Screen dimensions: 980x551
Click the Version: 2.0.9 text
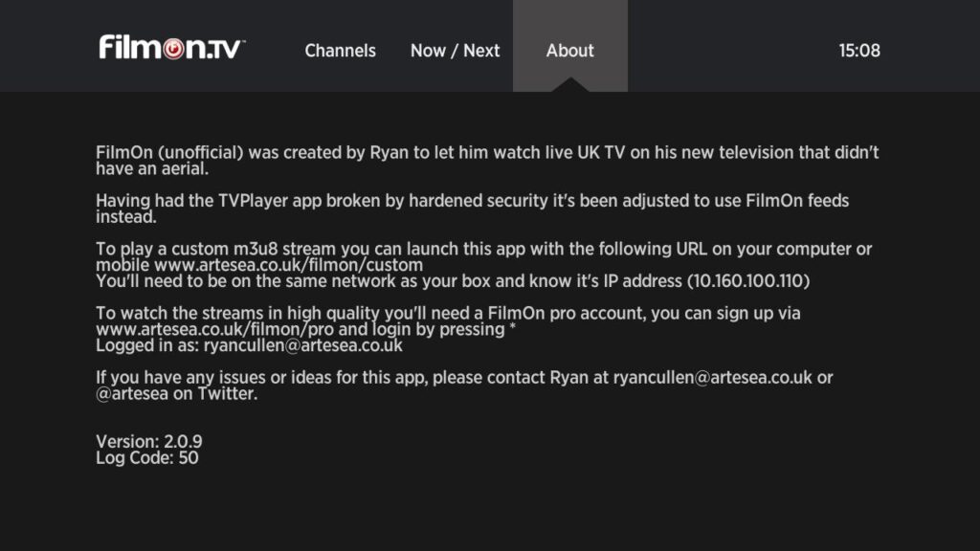pos(148,442)
